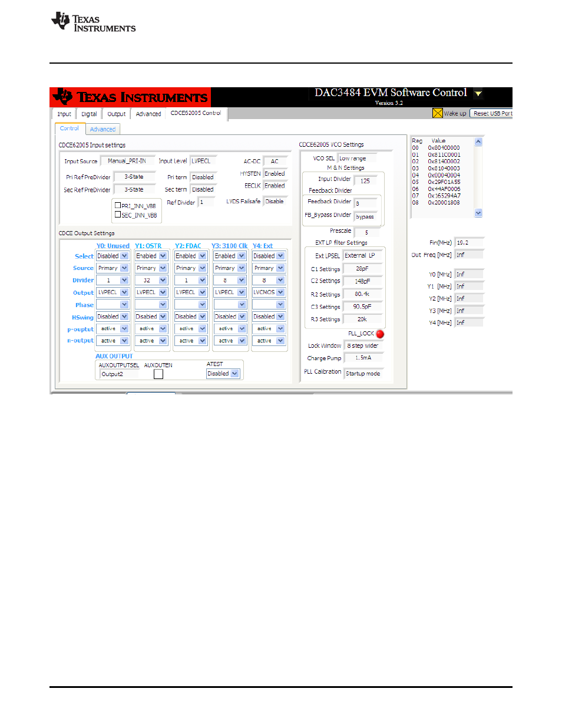
Task: Switch to the Input tab
Action: pos(64,114)
